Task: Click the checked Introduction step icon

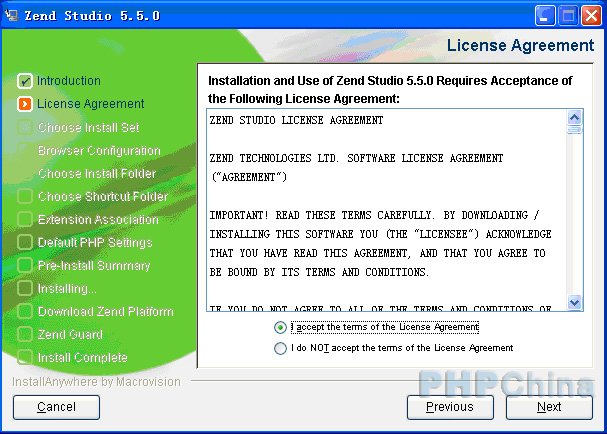Action: 25,81
